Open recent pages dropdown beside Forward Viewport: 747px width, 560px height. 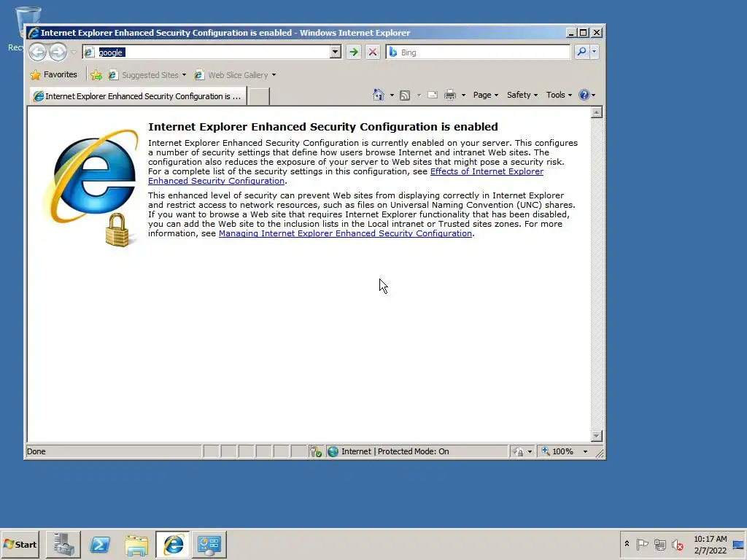[x=74, y=52]
